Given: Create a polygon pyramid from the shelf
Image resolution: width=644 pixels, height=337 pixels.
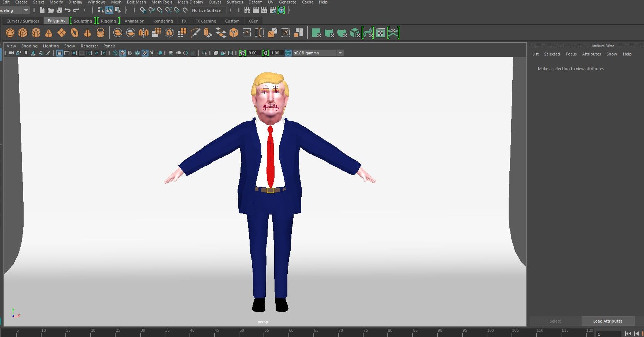Looking at the screenshot, I should pos(87,33).
